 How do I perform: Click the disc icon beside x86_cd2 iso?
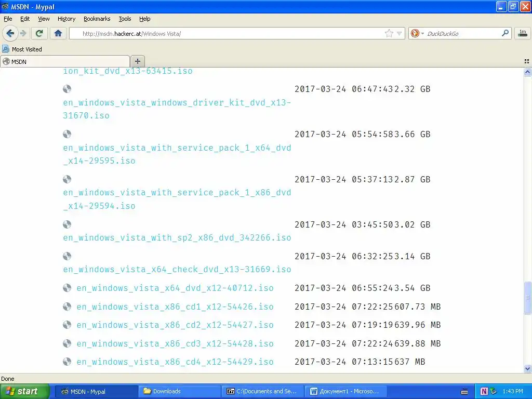[67, 325]
